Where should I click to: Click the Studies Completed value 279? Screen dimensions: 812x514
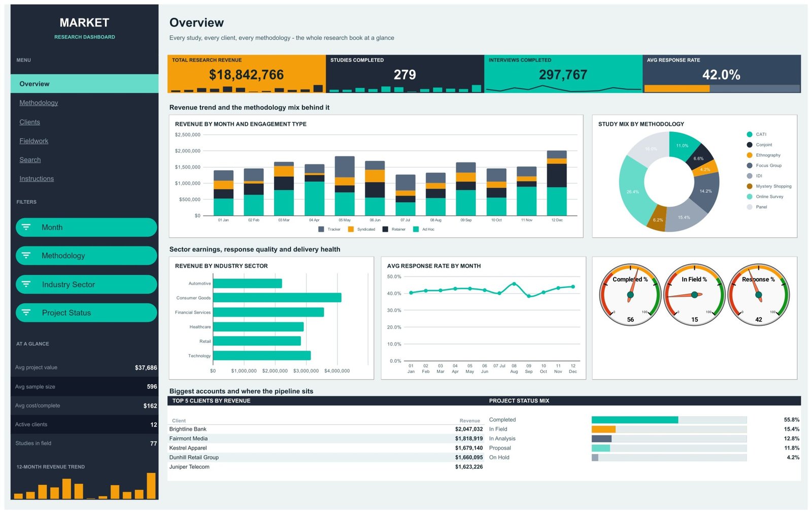click(x=404, y=75)
